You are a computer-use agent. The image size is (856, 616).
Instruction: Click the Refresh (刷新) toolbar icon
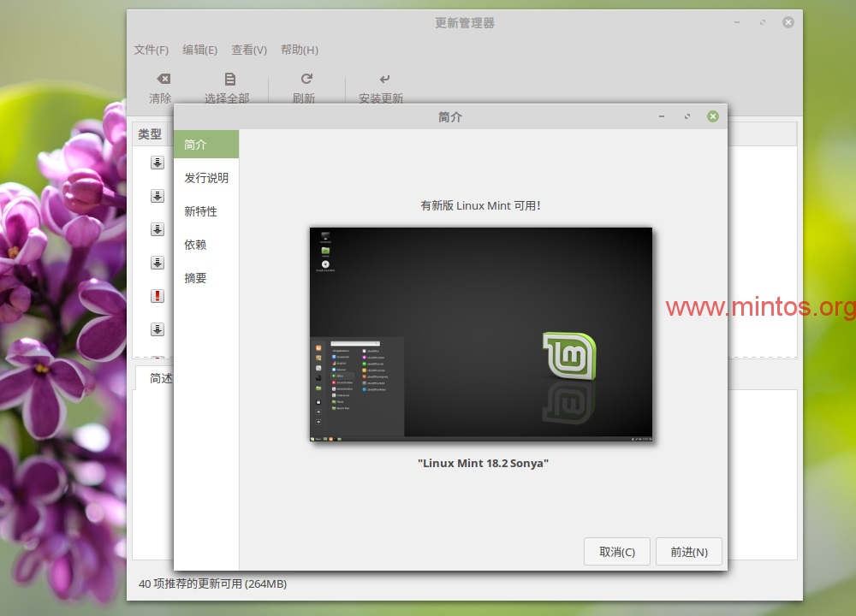(x=306, y=79)
